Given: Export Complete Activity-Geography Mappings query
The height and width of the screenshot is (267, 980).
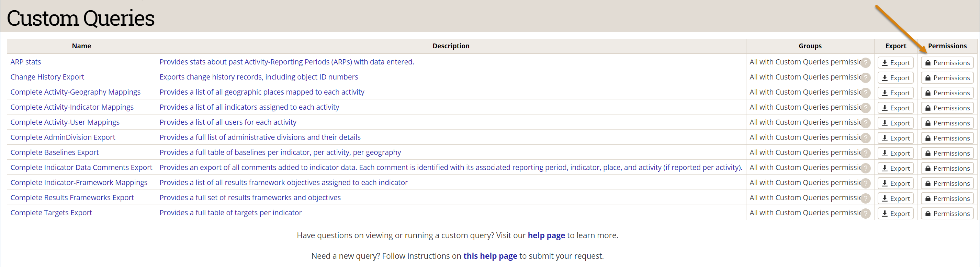Looking at the screenshot, I should (x=895, y=93).
